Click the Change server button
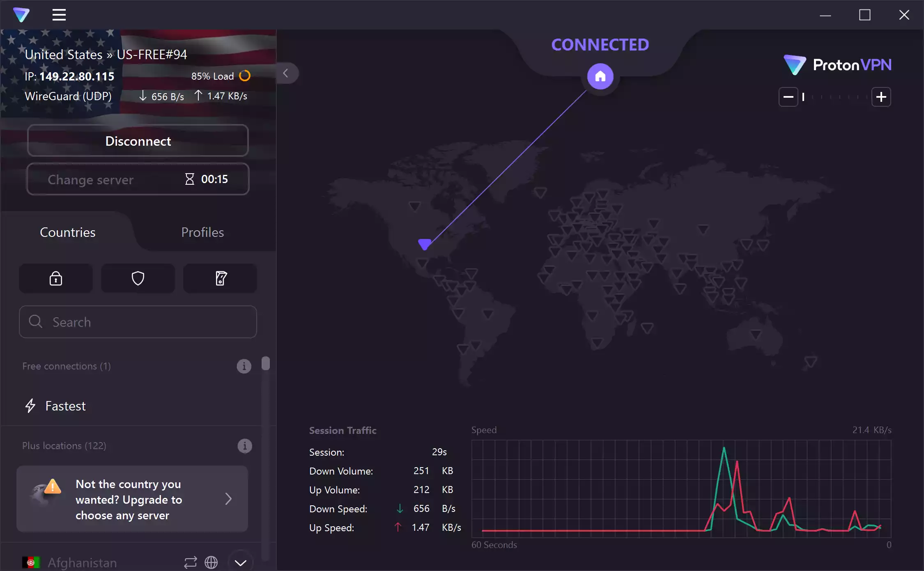 [138, 179]
